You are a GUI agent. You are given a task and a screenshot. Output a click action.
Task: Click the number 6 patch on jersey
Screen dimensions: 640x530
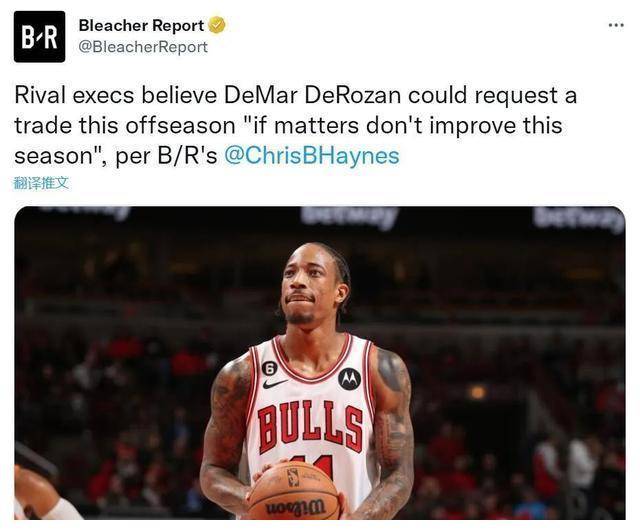269,370
